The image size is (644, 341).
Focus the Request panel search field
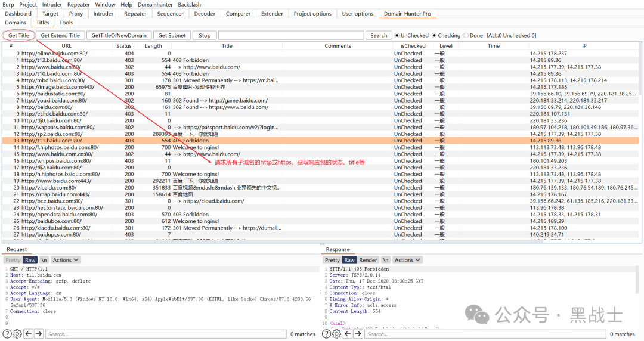coord(166,334)
